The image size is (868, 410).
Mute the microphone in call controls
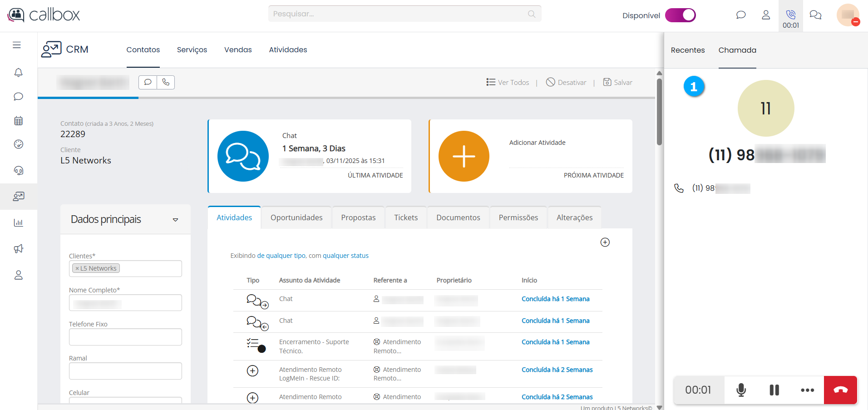click(741, 390)
